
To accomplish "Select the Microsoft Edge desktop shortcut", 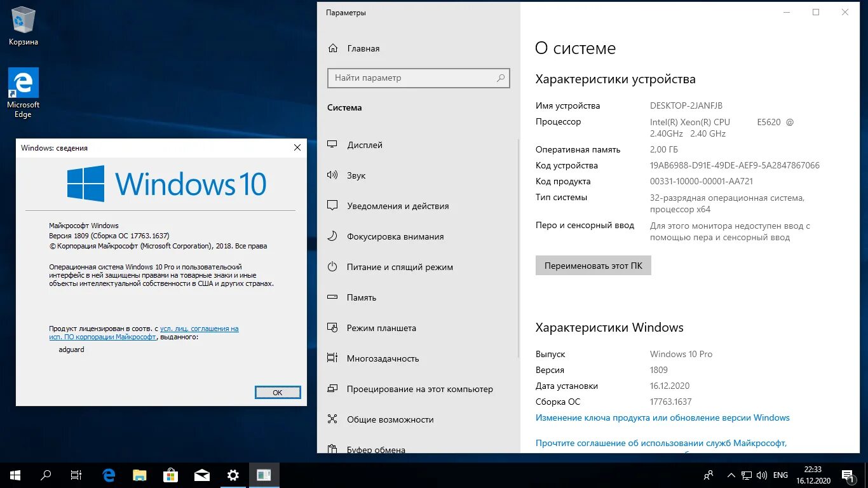I will (23, 93).
